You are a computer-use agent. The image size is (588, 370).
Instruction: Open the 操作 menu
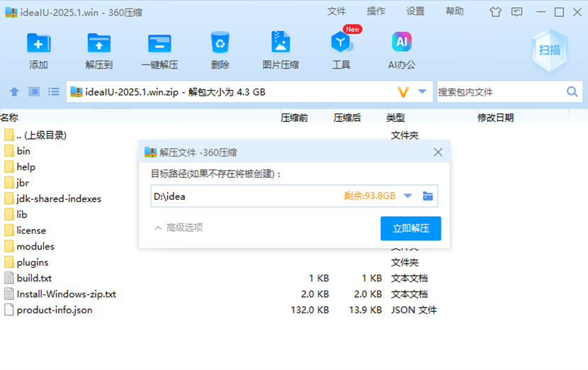376,11
